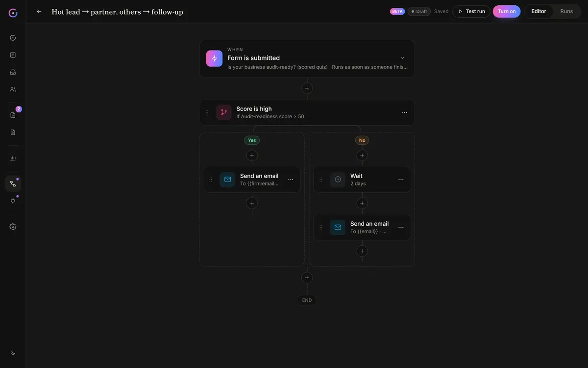Click the mail icon on the No branch email

tap(338, 227)
